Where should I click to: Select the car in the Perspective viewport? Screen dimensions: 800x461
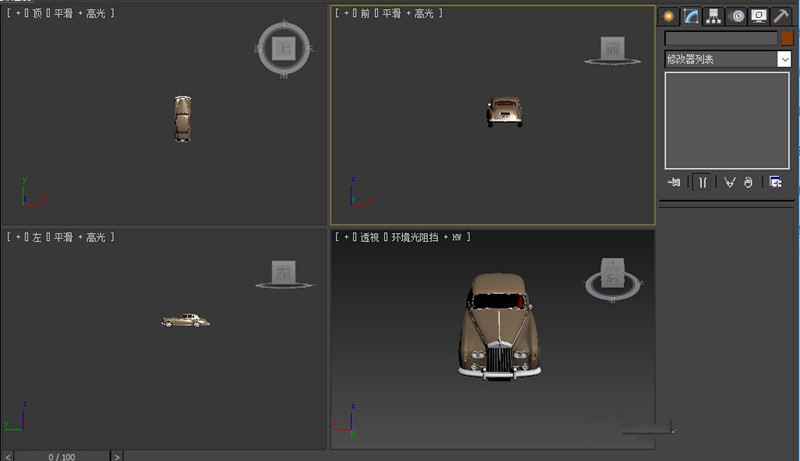click(x=499, y=327)
